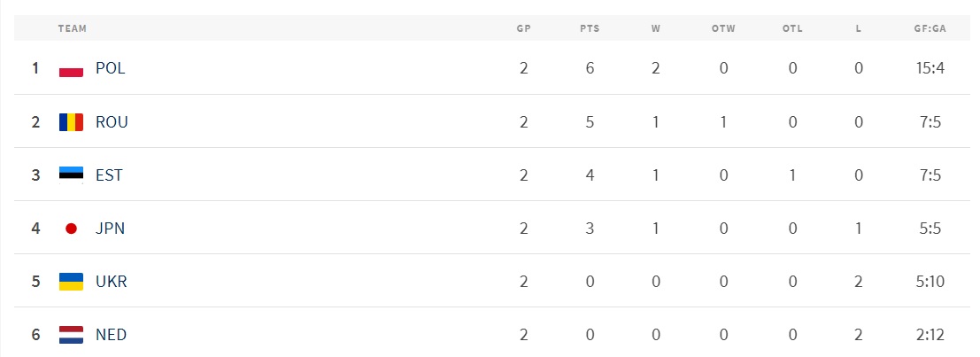Click the OTL column header

tap(792, 28)
